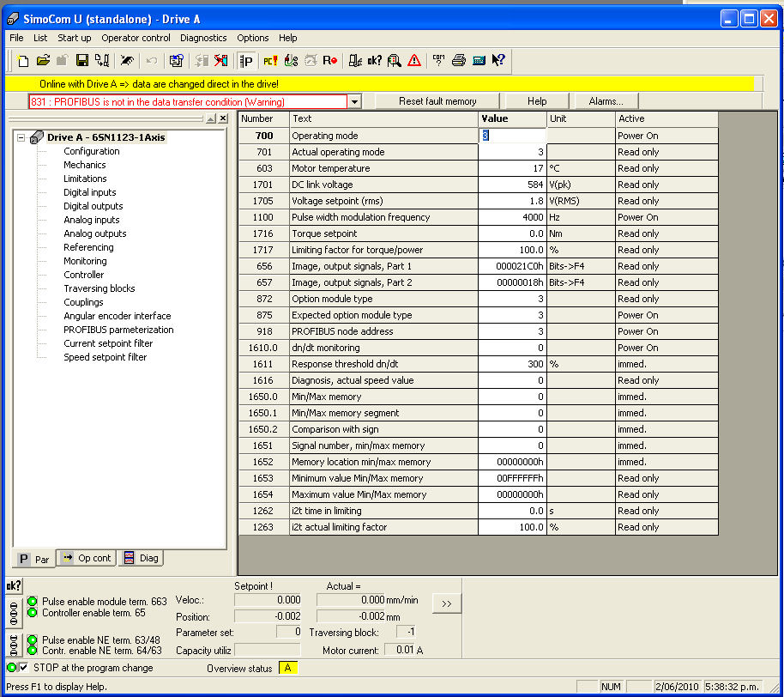Viewport: 784px width, 697px height.
Task: Switch to the Par tab
Action: [x=34, y=559]
